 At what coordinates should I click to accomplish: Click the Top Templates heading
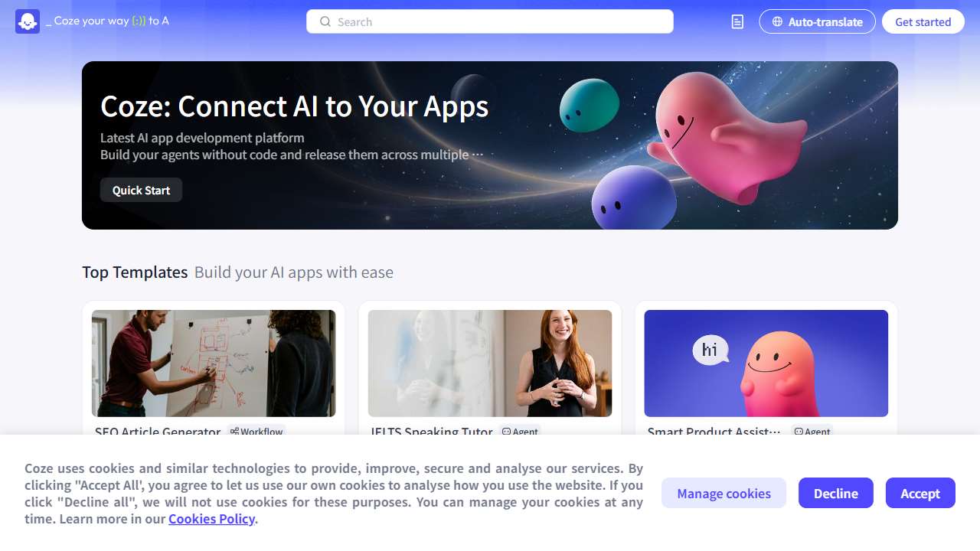coord(135,272)
